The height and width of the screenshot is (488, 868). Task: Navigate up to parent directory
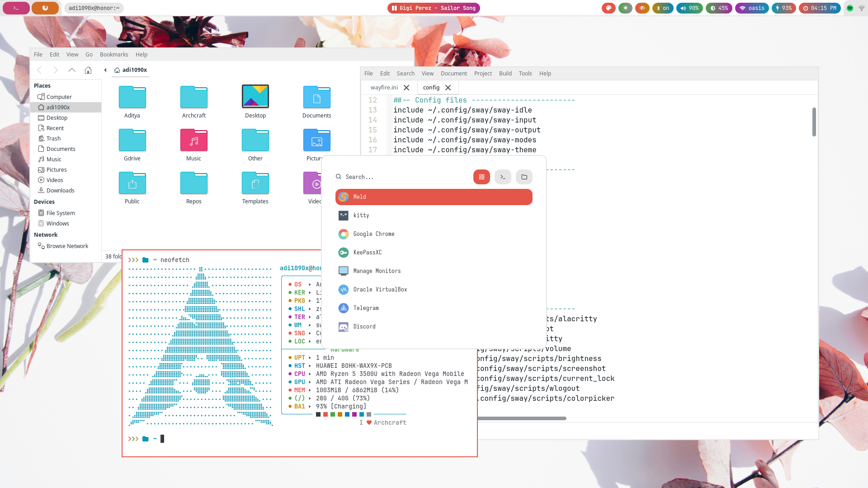point(72,70)
